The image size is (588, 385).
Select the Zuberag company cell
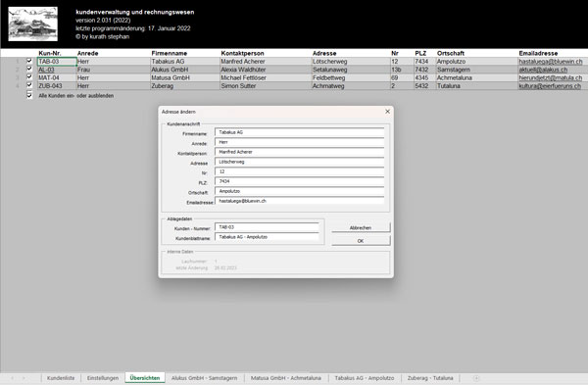185,86
